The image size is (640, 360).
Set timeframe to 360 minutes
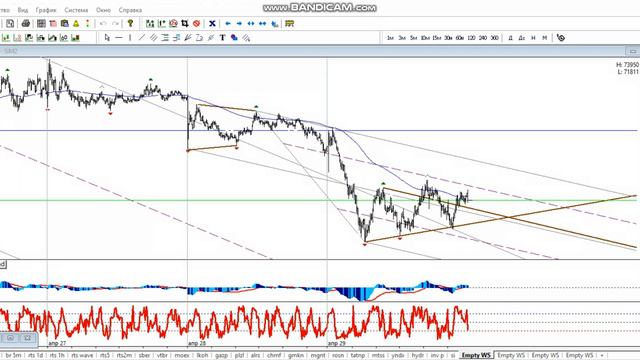click(x=495, y=38)
